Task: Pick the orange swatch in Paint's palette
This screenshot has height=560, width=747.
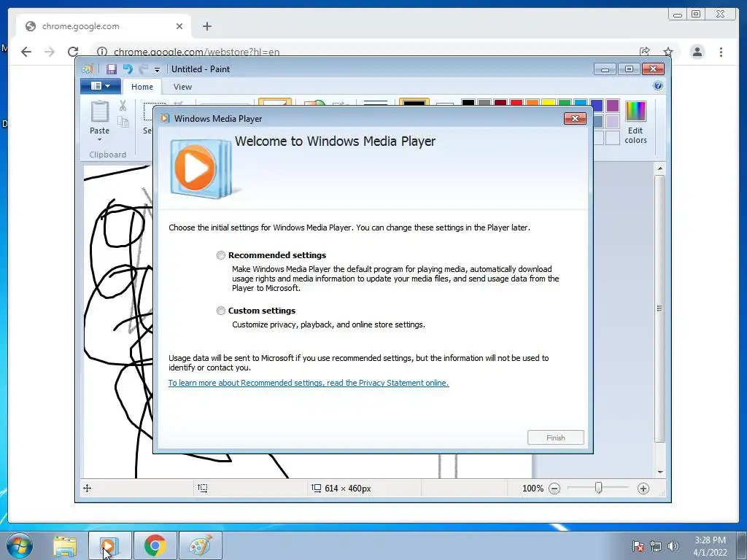Action: [532, 103]
